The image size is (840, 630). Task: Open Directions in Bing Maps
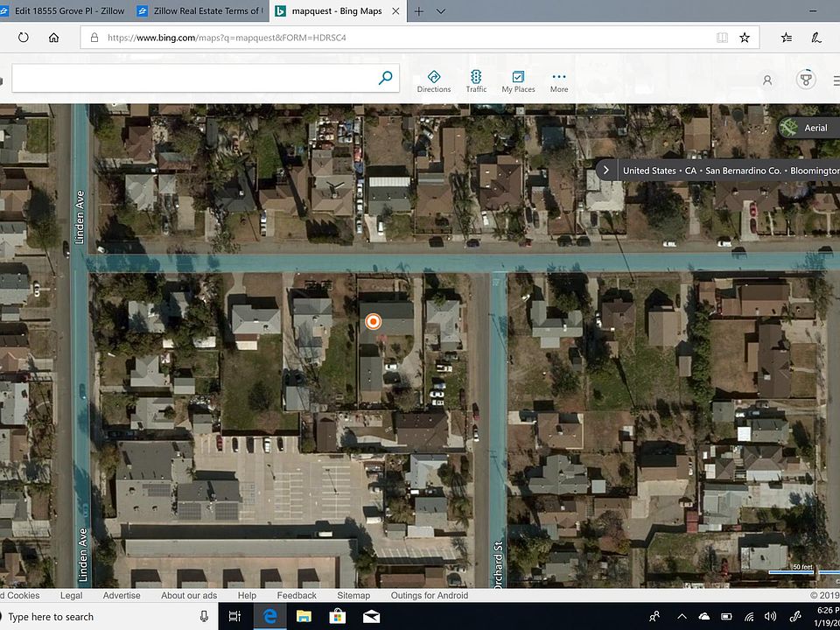[x=433, y=80]
